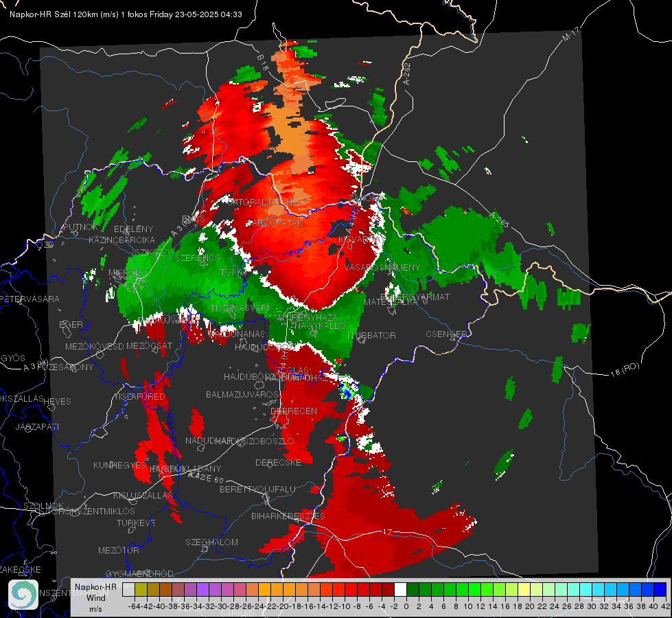Click the MEZOKOVESD label
The height and width of the screenshot is (618, 672).
(94, 346)
